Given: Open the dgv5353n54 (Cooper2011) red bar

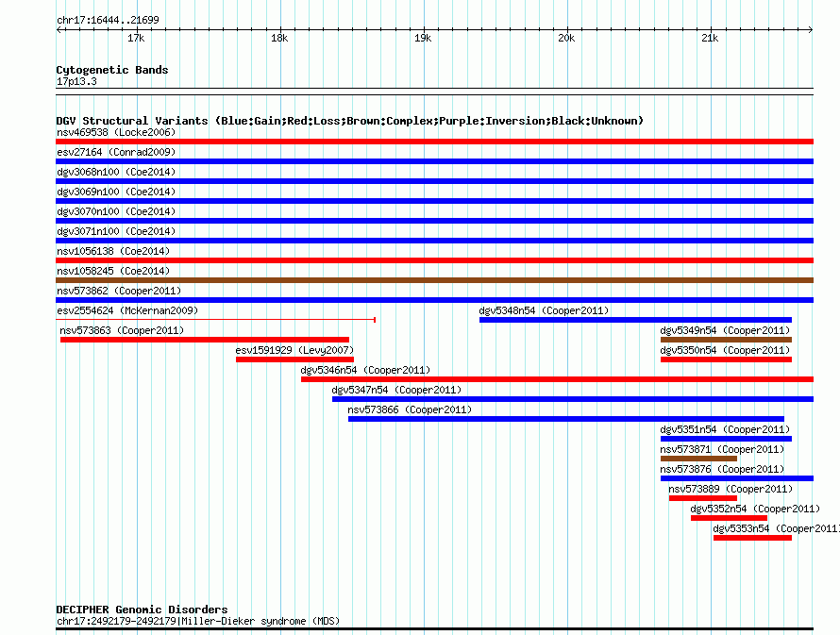Looking at the screenshot, I should tap(752, 538).
